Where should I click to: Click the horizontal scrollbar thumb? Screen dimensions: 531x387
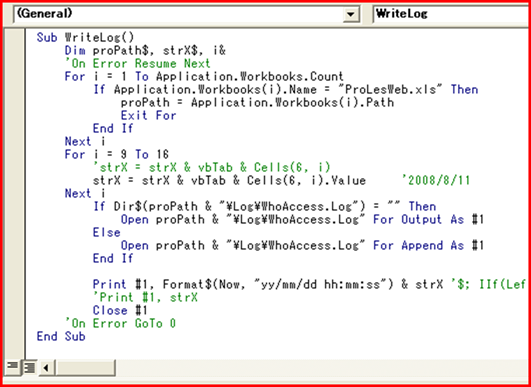tap(85, 367)
